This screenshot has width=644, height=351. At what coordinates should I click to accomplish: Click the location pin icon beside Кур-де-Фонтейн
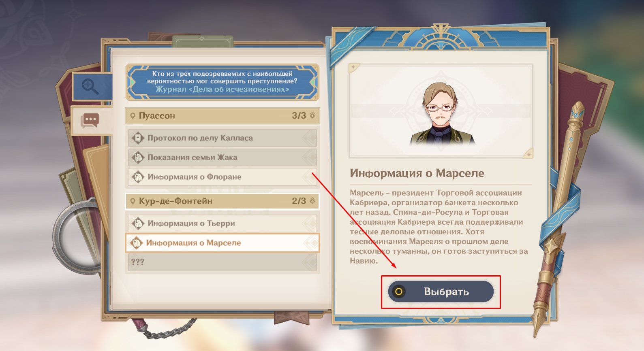133,201
